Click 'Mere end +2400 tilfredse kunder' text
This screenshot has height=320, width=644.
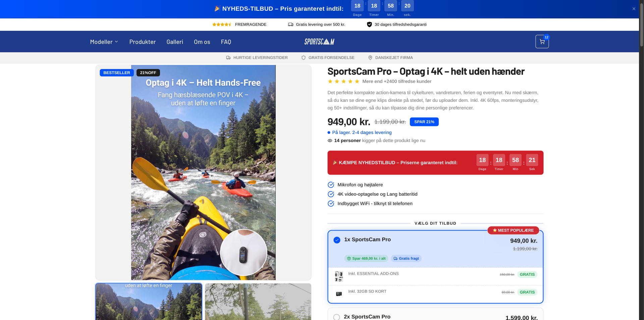pos(397,81)
